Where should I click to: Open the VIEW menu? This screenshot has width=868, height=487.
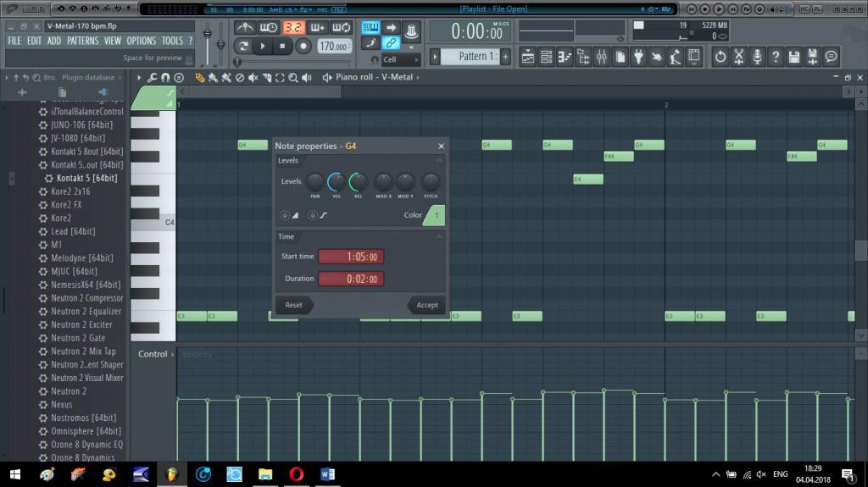tap(113, 41)
